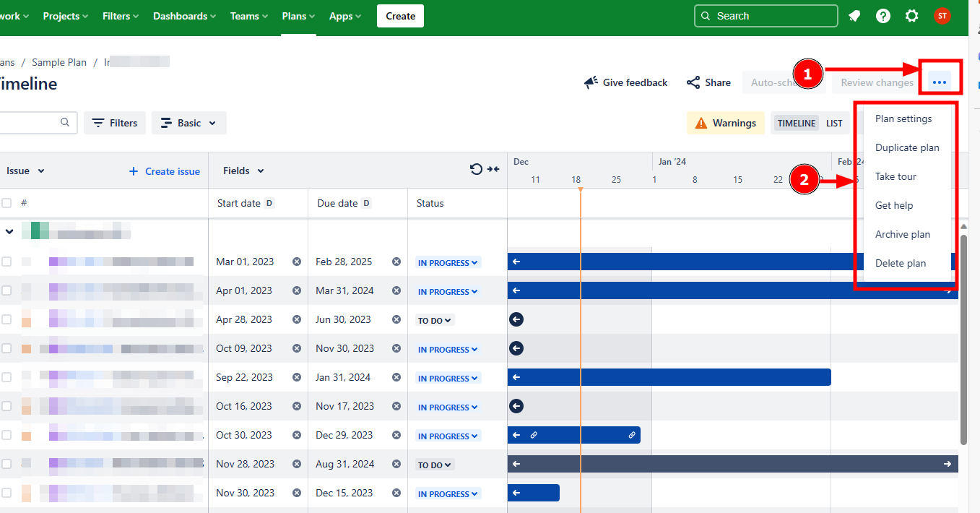Click the green Create button
Image resolution: width=980 pixels, height=513 pixels.
400,16
